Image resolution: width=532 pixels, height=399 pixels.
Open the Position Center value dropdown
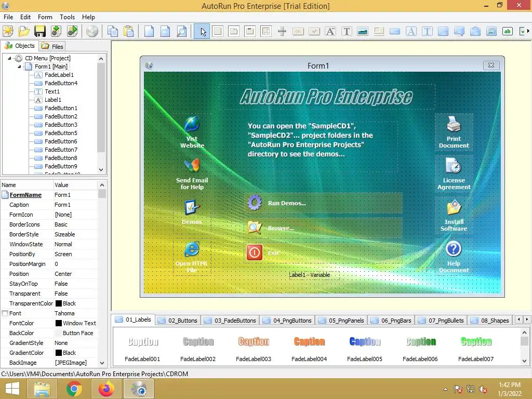[75, 274]
